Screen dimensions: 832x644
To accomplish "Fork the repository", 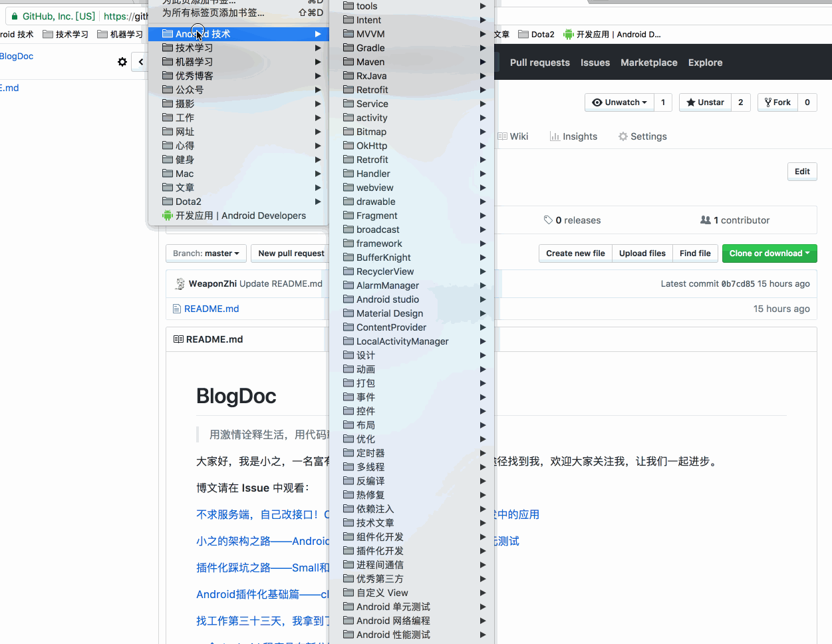I will 777,102.
